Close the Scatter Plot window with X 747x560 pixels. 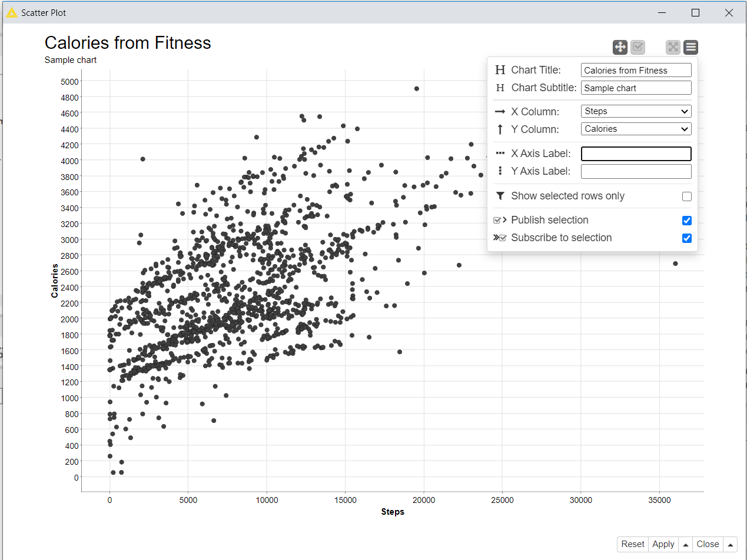729,12
